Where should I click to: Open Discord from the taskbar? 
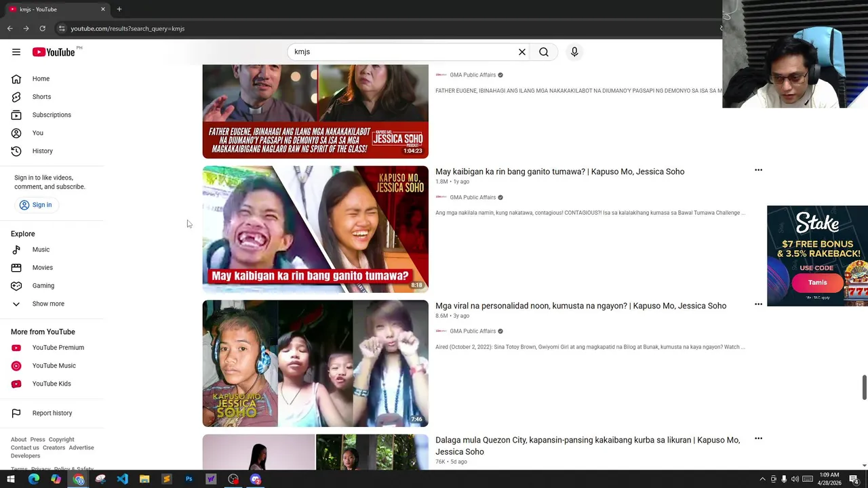click(x=255, y=480)
